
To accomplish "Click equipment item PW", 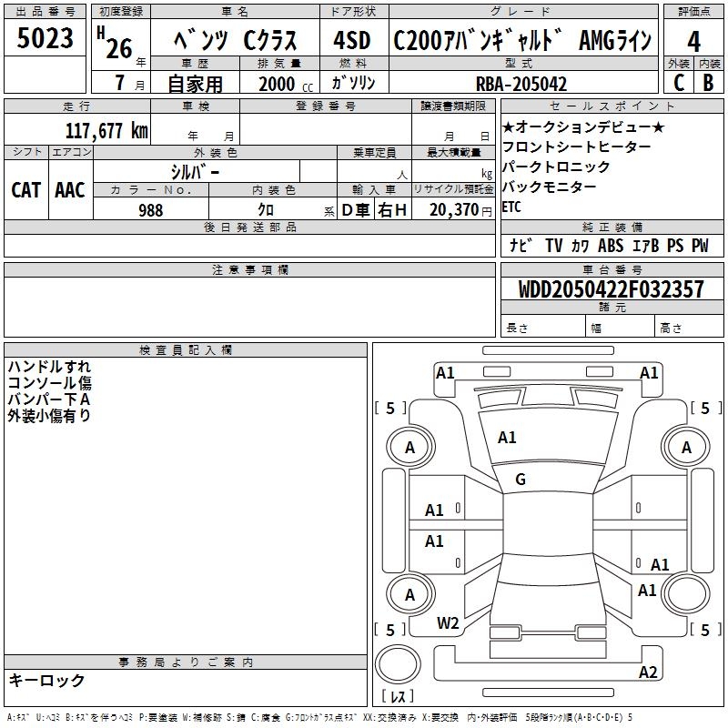I will 700,245.
